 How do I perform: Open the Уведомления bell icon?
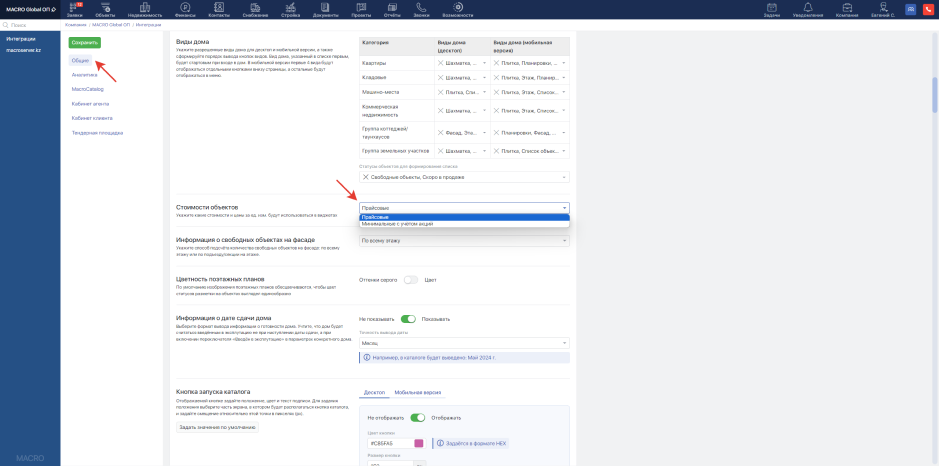[808, 9]
